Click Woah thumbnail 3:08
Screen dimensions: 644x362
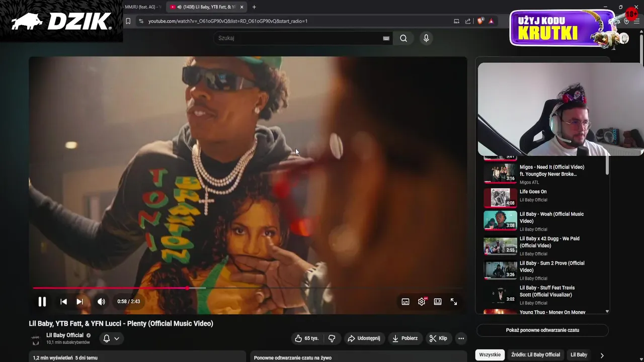500,220
